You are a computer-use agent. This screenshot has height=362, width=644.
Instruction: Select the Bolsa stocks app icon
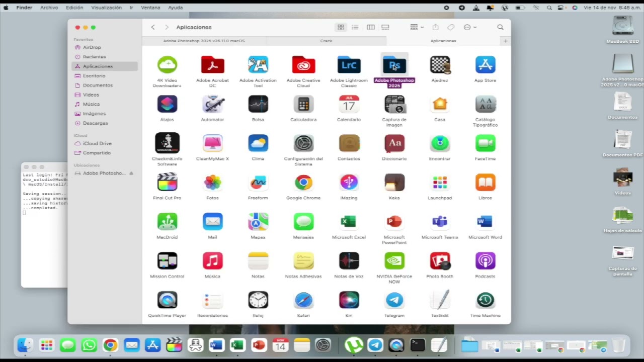pos(258,104)
